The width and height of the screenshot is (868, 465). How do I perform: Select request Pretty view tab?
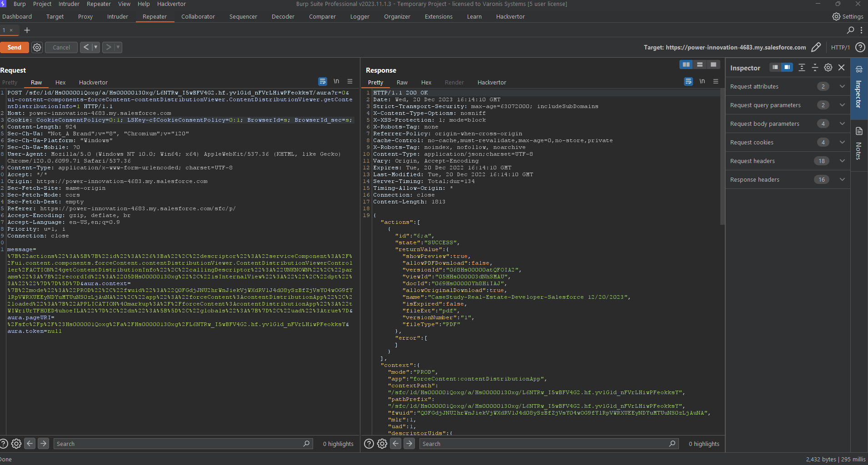[10, 82]
